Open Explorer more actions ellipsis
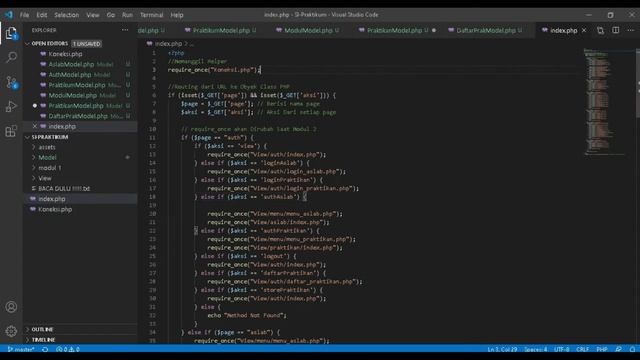The height and width of the screenshot is (360, 640). [x=125, y=30]
